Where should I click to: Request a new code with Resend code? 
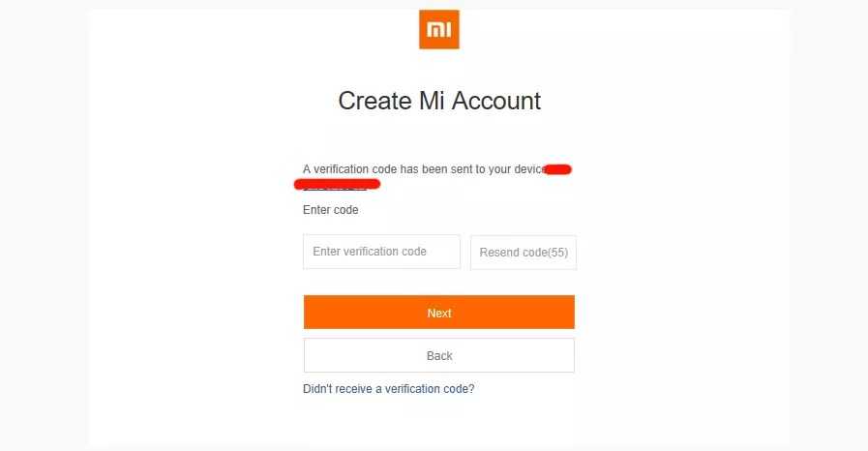click(x=523, y=253)
